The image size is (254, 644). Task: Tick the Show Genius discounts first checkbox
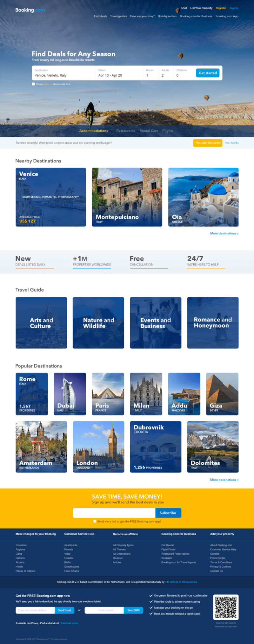click(x=33, y=84)
